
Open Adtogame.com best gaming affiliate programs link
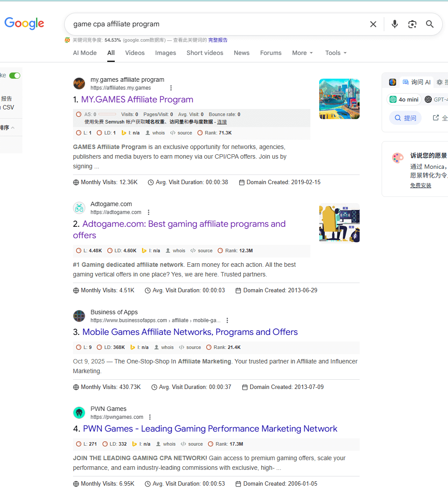[x=179, y=230]
